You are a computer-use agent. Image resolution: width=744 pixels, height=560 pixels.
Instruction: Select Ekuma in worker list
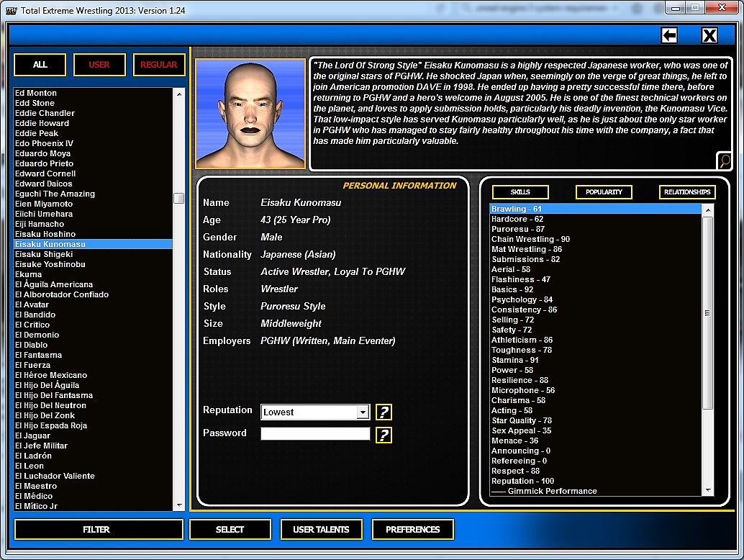tap(93, 274)
